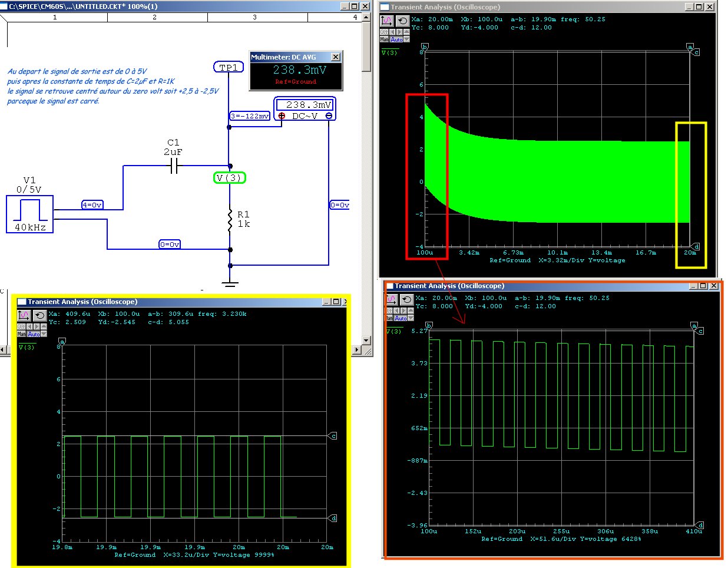Open dropdown arrow beside Auto in top-right oscilloscope
728x568 pixels.
pyautogui.click(x=406, y=39)
